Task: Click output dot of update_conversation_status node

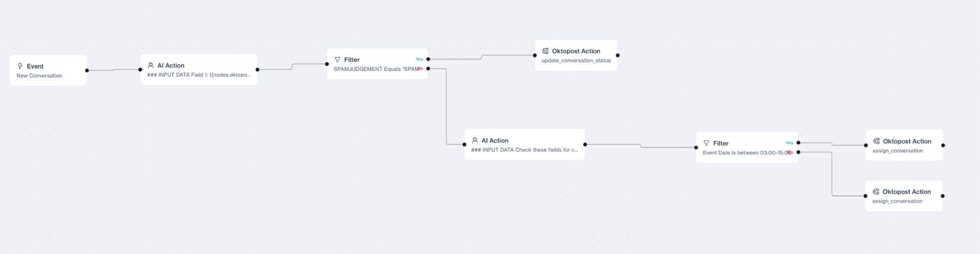Action: (x=618, y=55)
